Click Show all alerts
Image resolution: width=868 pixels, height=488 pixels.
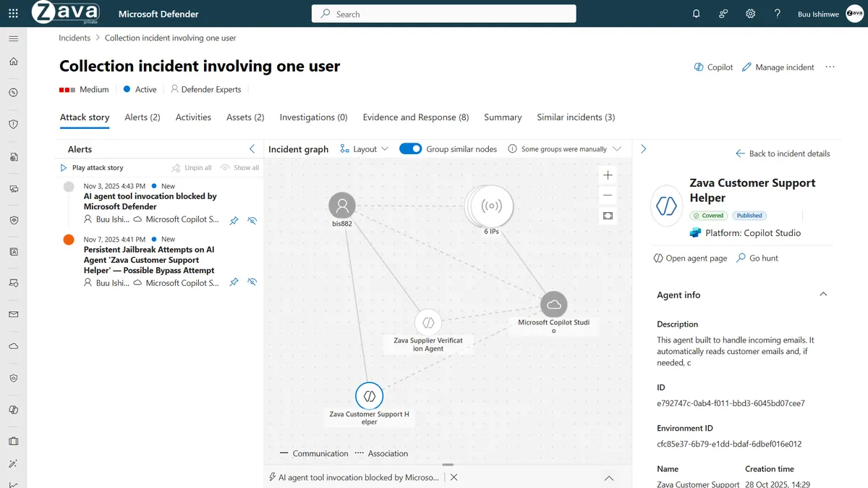(x=240, y=168)
